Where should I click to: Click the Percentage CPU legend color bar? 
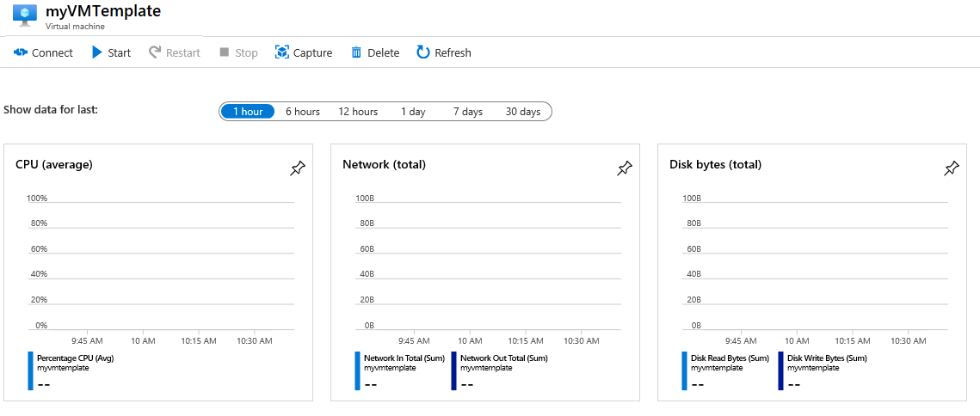(30, 370)
